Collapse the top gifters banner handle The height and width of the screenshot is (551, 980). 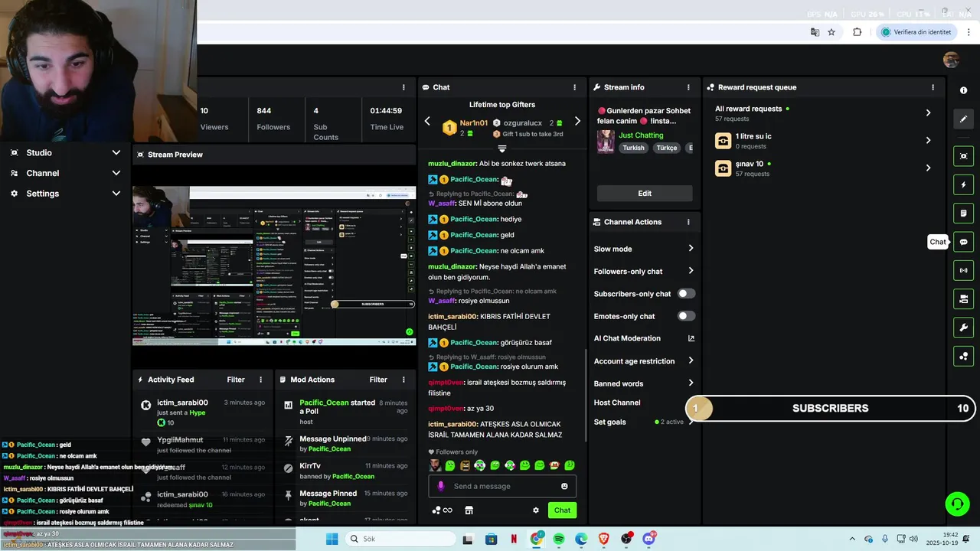click(x=502, y=148)
